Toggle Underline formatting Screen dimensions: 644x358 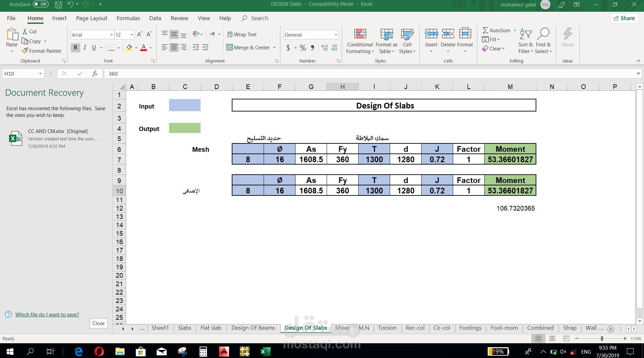pos(94,48)
